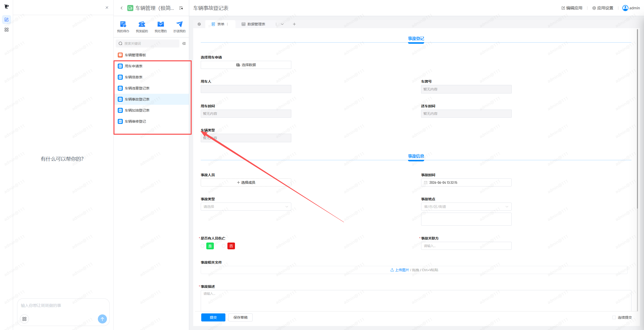The height and width of the screenshot is (330, 644).
Task: Open the 表单 tab more-options dots
Action: (227, 24)
